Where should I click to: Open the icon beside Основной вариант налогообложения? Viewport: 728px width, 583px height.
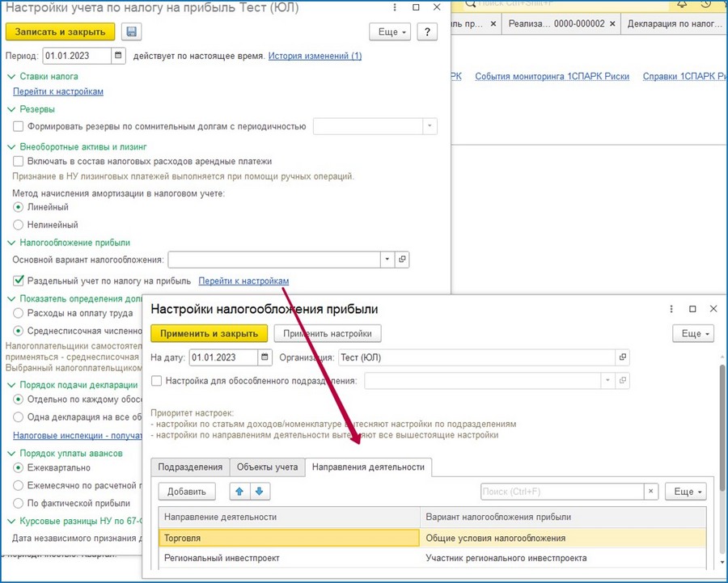tap(402, 260)
